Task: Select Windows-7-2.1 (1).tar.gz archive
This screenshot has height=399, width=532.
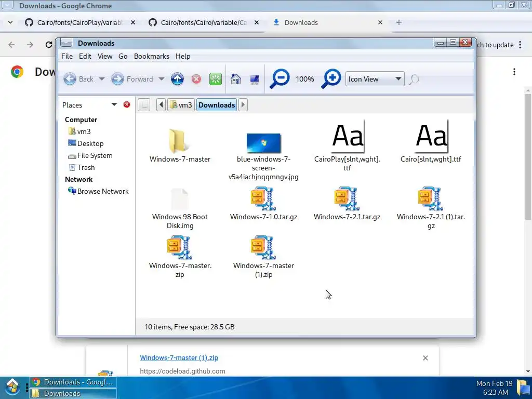Action: [431, 208]
